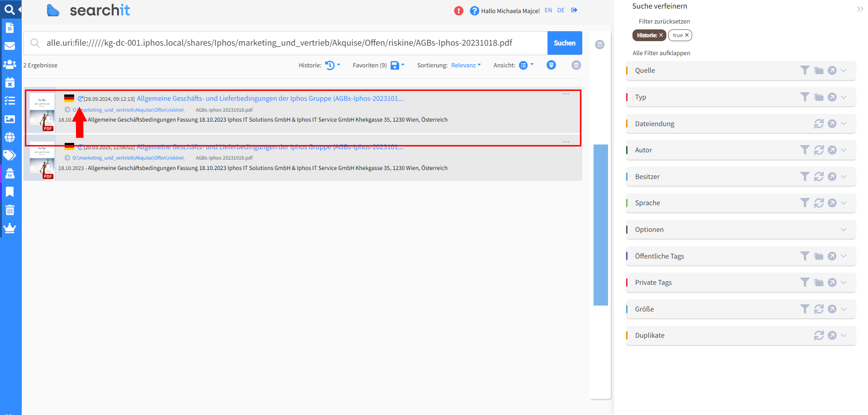Open the folder path link of second result
The width and height of the screenshot is (868, 415).
tap(128, 158)
